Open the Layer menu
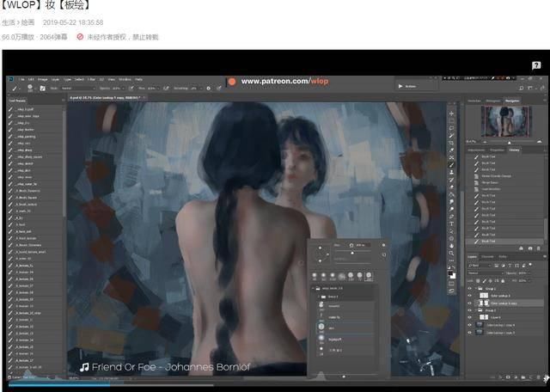The width and height of the screenshot is (550, 392). pyautogui.click(x=55, y=79)
